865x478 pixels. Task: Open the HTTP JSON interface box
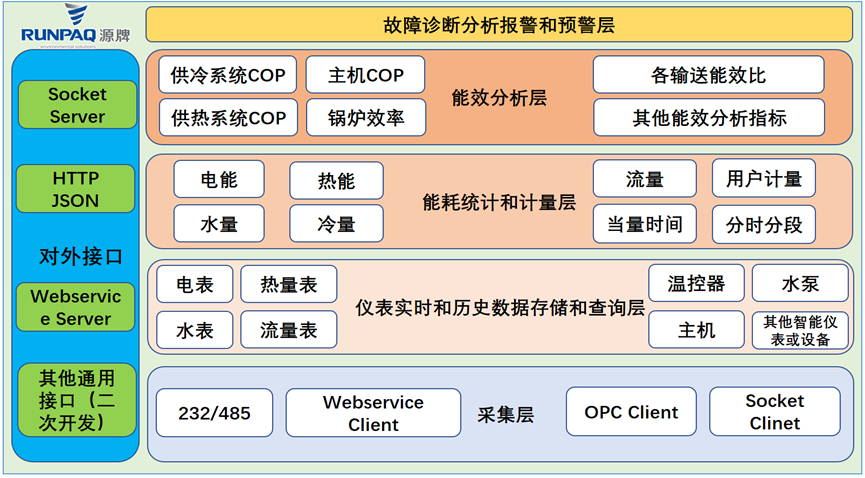76,189
